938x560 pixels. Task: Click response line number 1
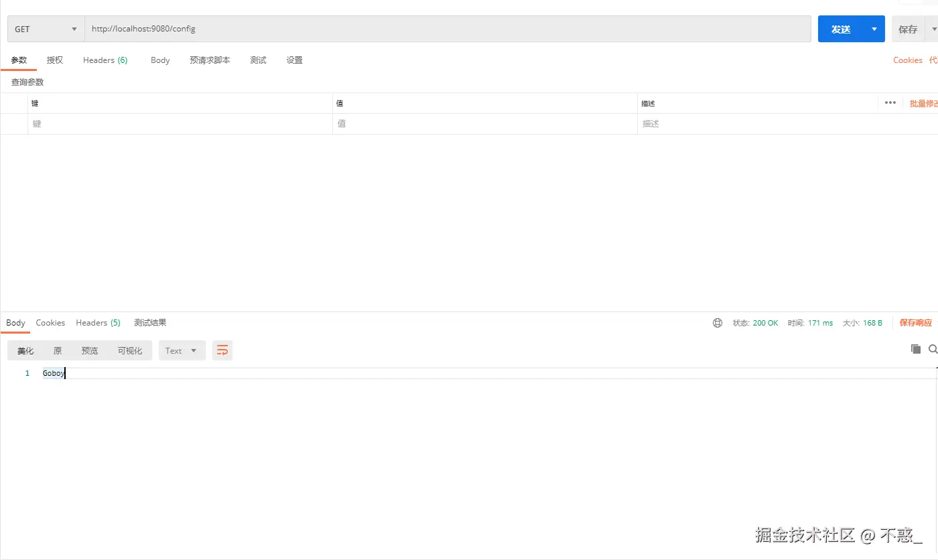27,373
